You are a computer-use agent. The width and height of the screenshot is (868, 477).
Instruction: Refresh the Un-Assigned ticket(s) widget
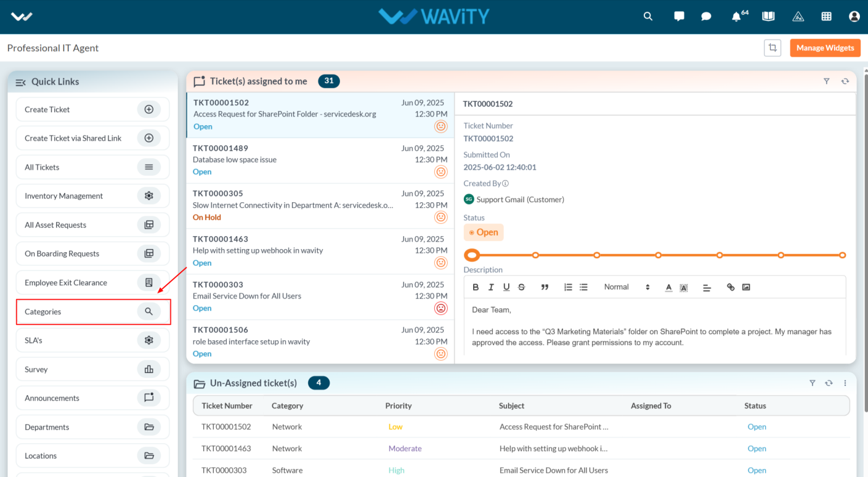[829, 383]
